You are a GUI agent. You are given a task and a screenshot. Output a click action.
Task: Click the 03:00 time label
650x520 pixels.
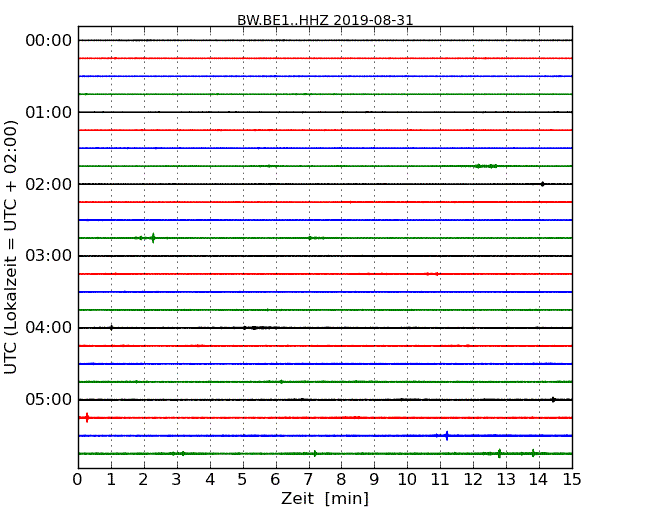click(x=49, y=256)
